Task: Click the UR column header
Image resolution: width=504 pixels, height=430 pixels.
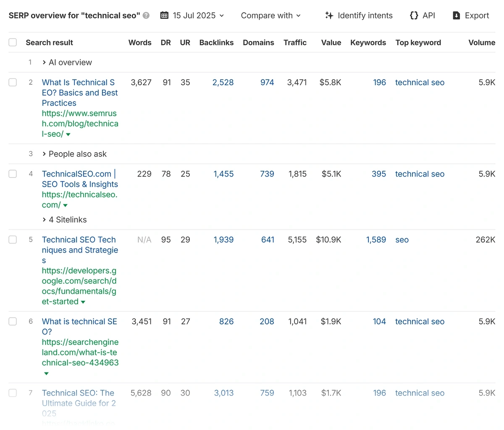Action: click(x=185, y=42)
